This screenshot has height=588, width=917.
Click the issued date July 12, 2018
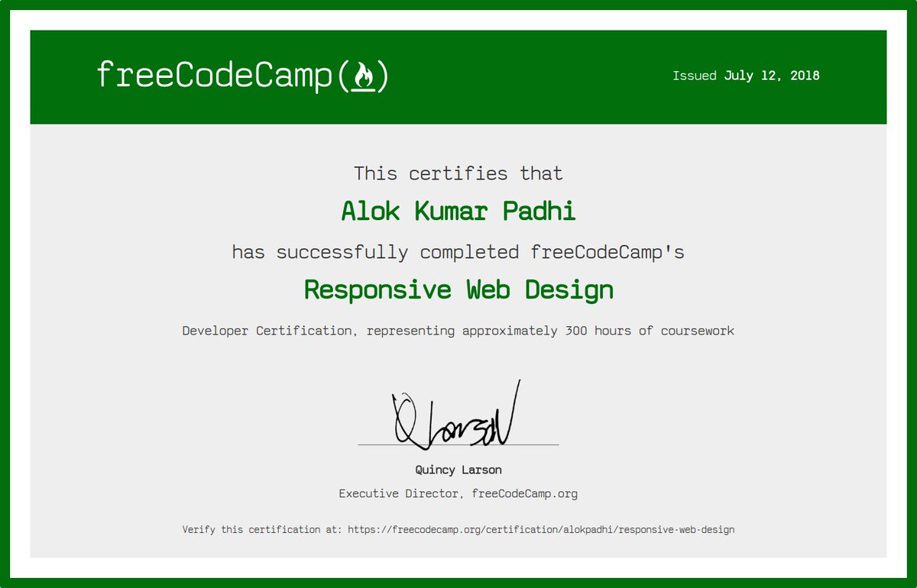coord(772,76)
